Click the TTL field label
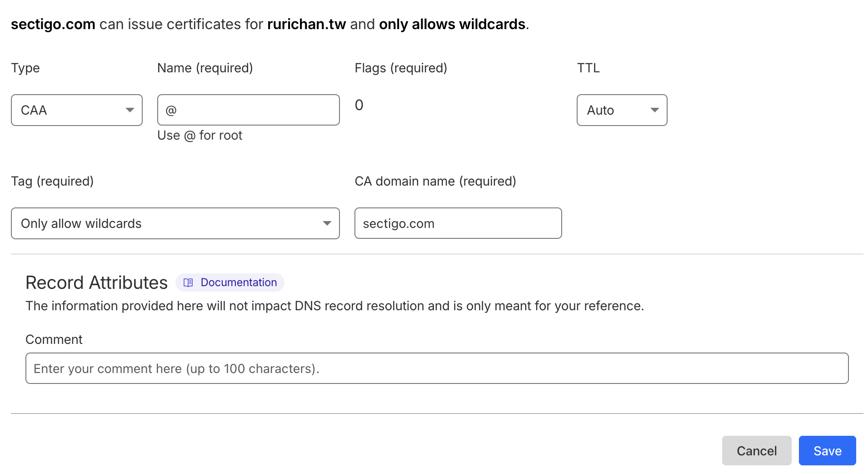Viewport: 868px width, 474px height. click(588, 68)
